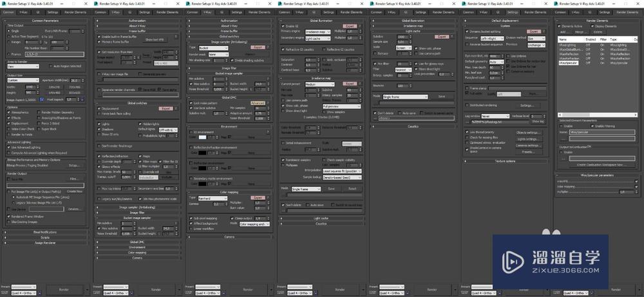
Task: Enable Auto Region Selected checkbox
Action: pos(50,66)
